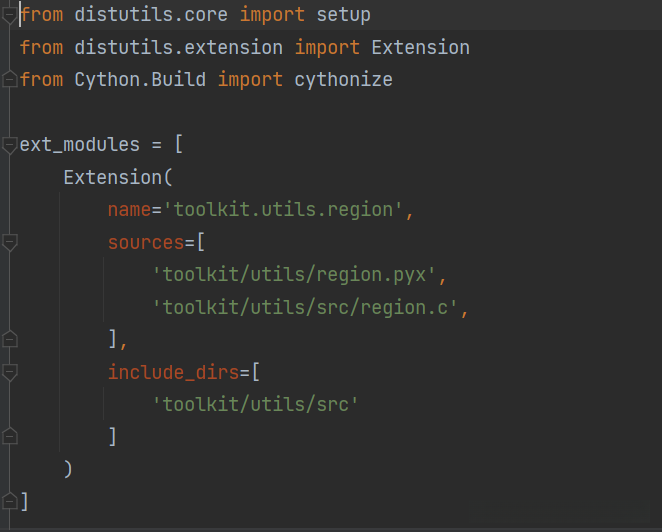Place cursor on 'setup' import name
Viewport: 662px width, 532px height.
pyautogui.click(x=343, y=15)
